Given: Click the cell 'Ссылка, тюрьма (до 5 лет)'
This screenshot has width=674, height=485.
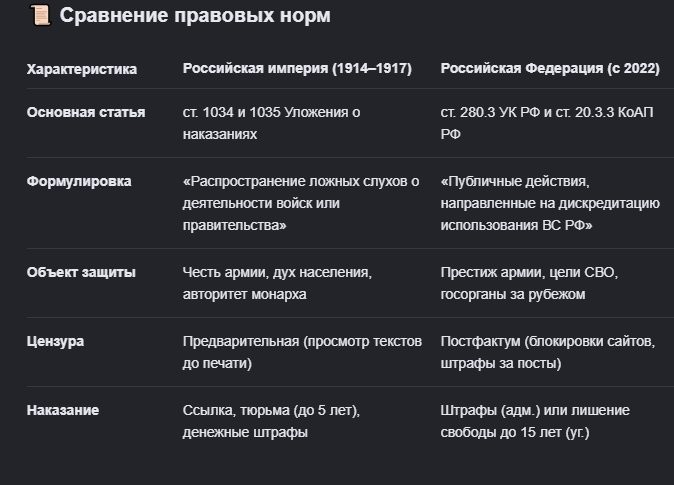Looking at the screenshot, I should pyautogui.click(x=271, y=421).
